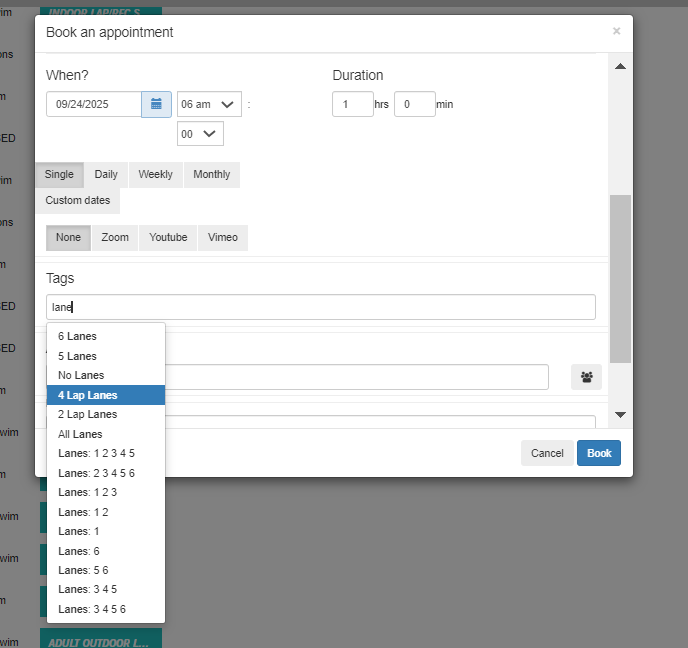Choose tag Lanes: 3 4 5
This screenshot has width=688, height=648.
pyautogui.click(x=106, y=590)
